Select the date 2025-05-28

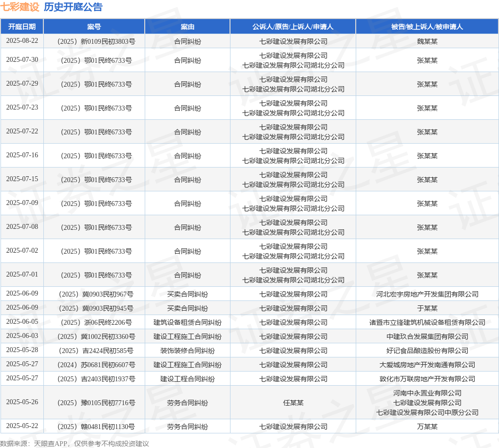(22, 350)
